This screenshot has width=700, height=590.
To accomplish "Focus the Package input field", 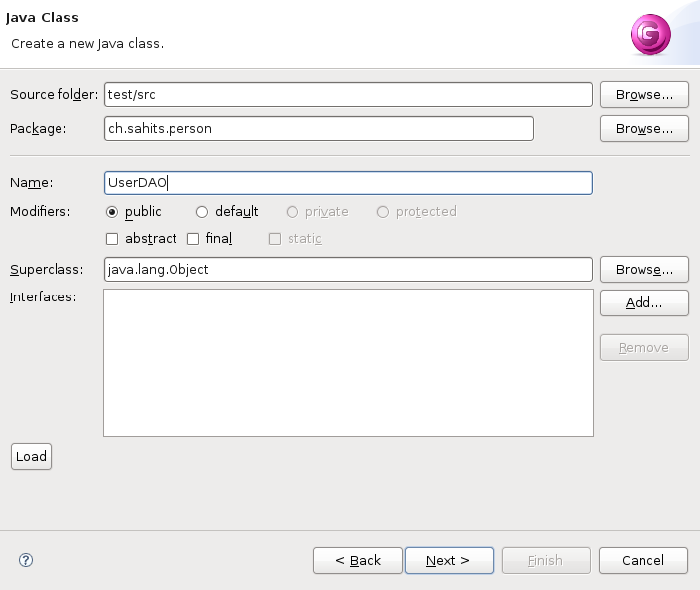I will [x=318, y=129].
